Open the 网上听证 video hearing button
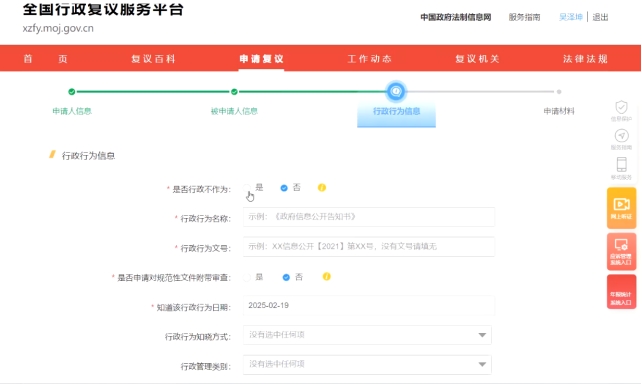Screen dimensions: 642x385 click(x=621, y=208)
